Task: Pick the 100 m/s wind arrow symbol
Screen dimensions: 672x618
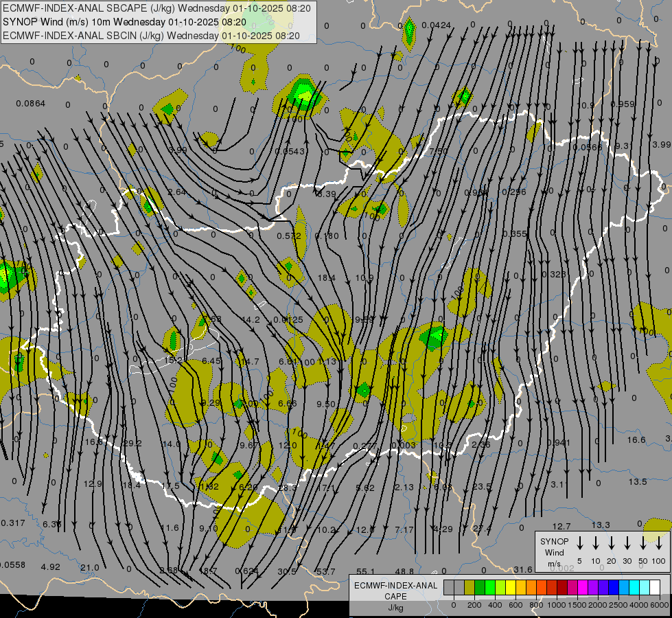Action: pyautogui.click(x=659, y=543)
